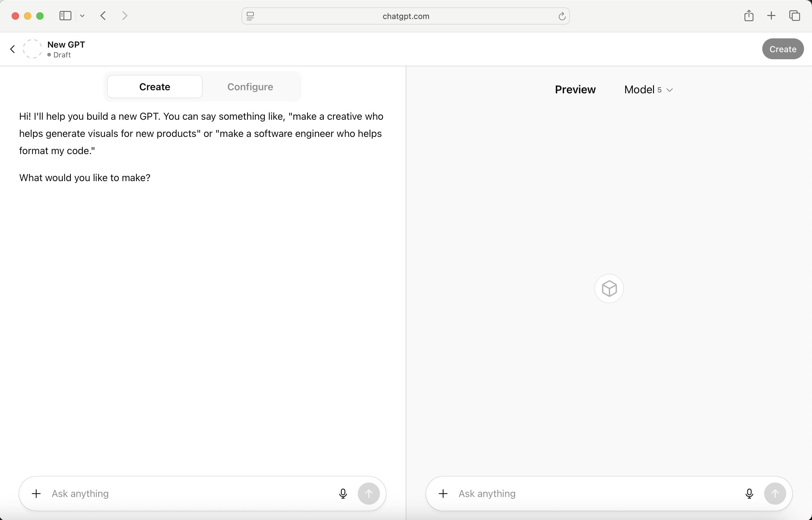Switch to the Configure tab
The image size is (812, 520).
pos(250,87)
